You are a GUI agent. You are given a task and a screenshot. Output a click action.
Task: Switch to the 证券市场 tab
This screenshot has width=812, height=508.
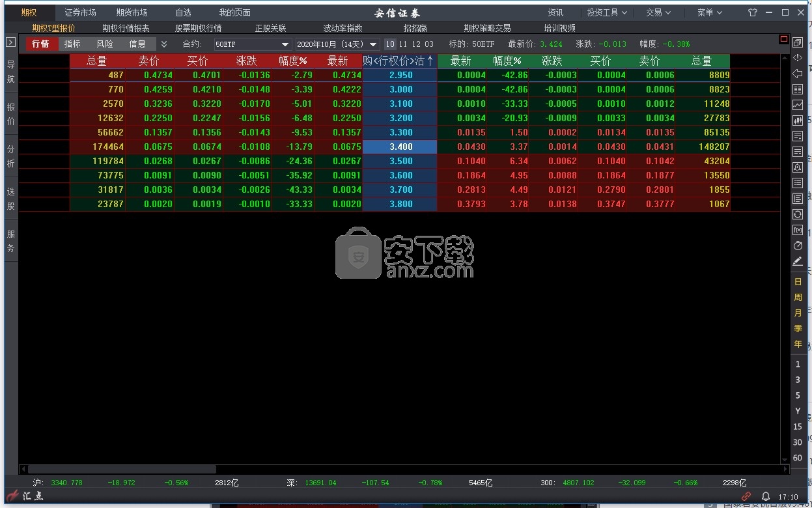80,12
